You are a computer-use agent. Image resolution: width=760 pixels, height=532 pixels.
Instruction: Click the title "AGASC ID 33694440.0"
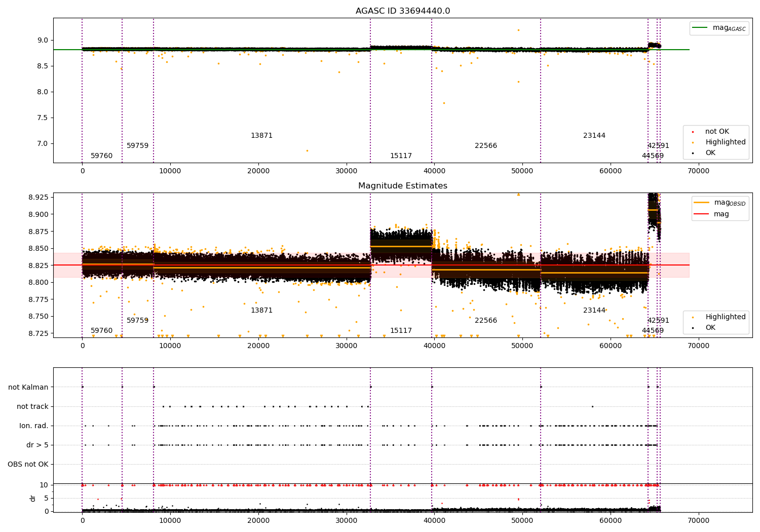click(x=403, y=11)
